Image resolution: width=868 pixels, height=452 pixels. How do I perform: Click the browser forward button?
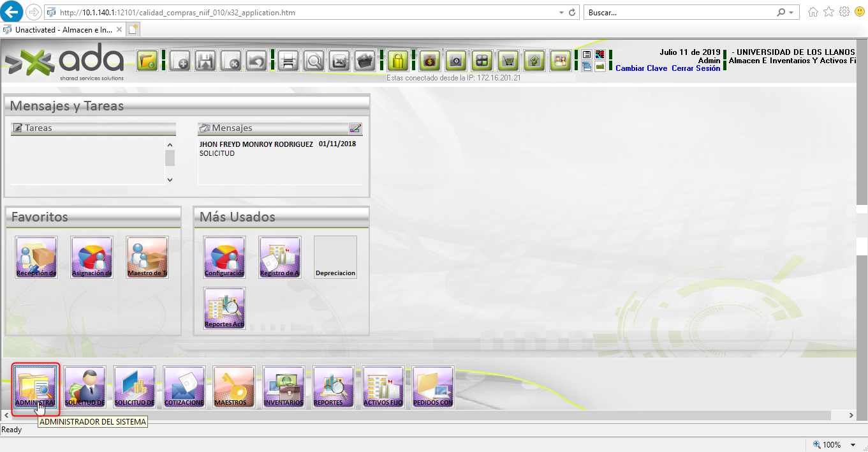tap(34, 12)
